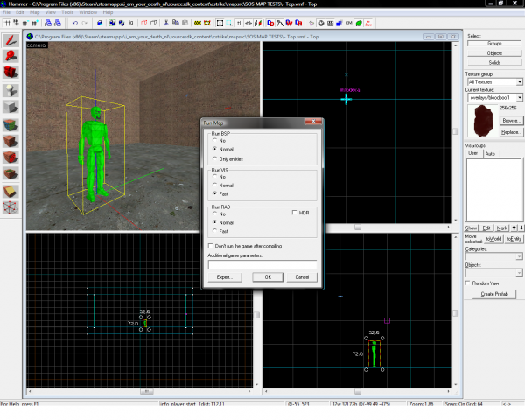
Task: Click the Undo arrow in toolbar
Action: (74, 24)
